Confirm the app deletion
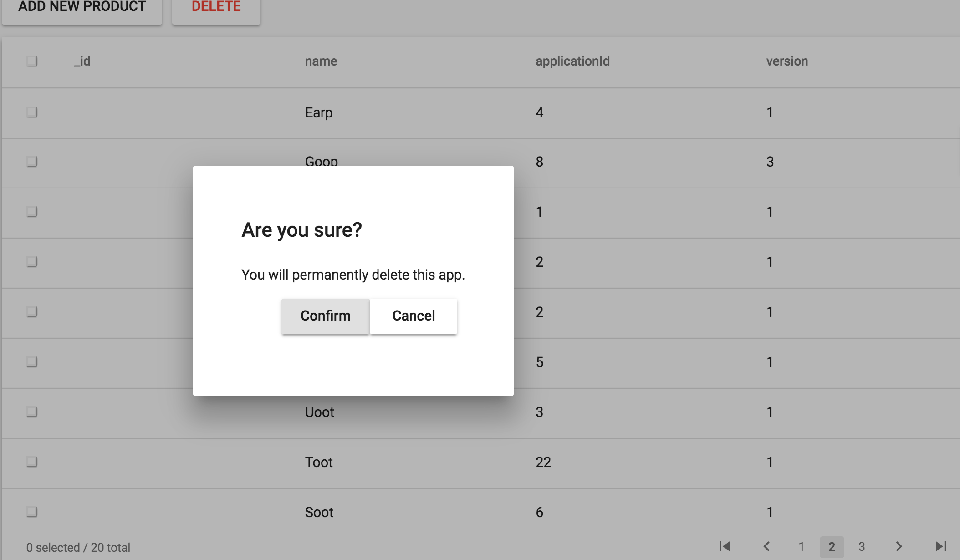This screenshot has height=560, width=960. (x=325, y=316)
